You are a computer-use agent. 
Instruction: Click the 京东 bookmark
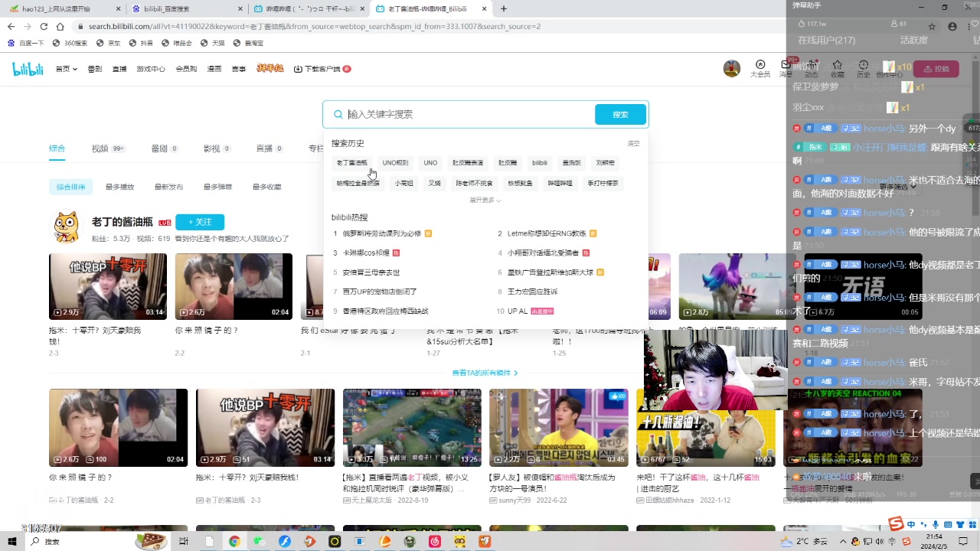pos(109,43)
